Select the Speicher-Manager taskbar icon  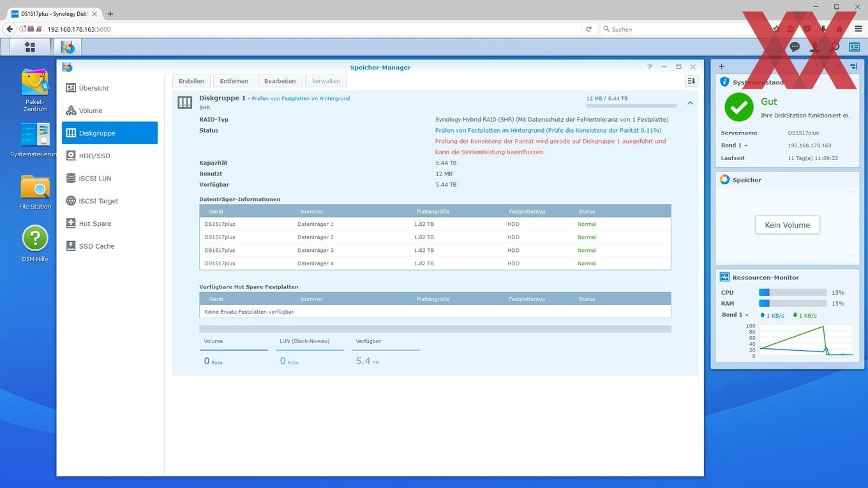click(68, 47)
